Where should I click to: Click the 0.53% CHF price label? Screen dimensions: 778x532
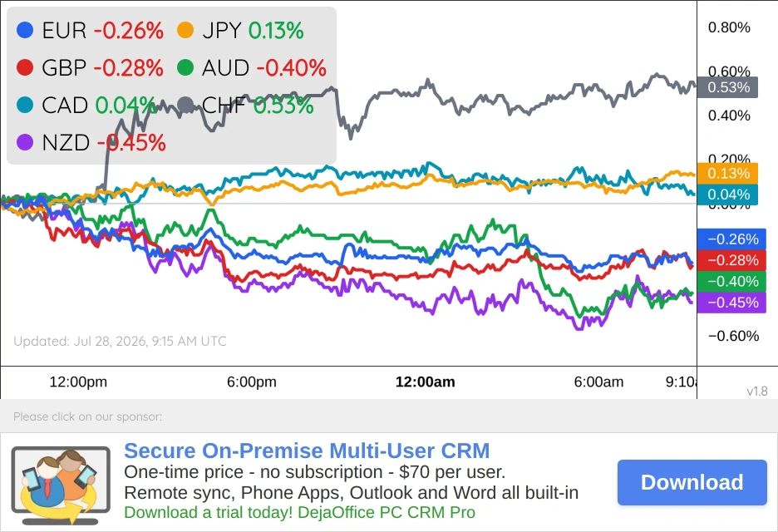click(x=727, y=87)
